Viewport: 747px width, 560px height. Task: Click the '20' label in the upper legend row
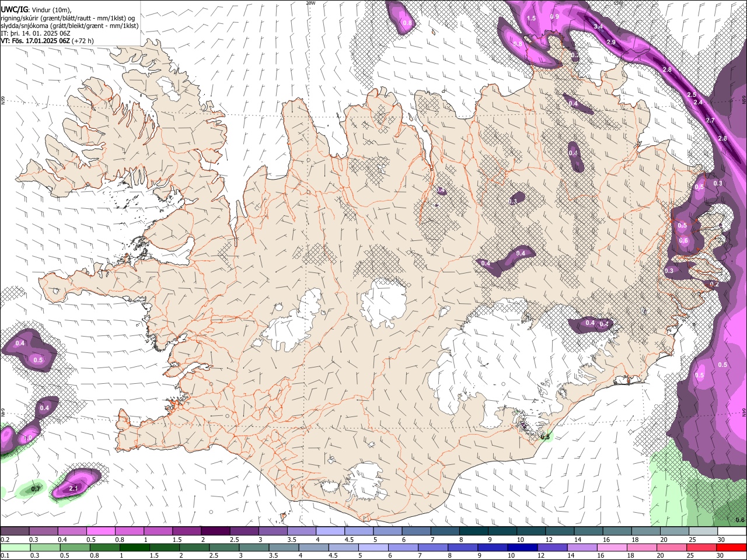tap(664, 540)
